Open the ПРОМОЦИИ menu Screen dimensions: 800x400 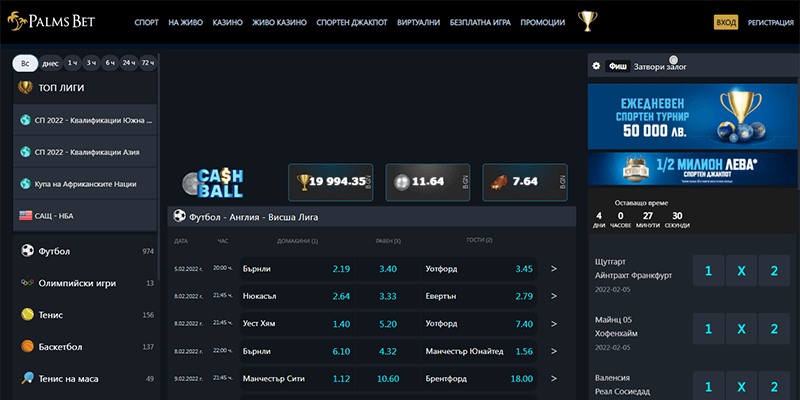coord(542,22)
